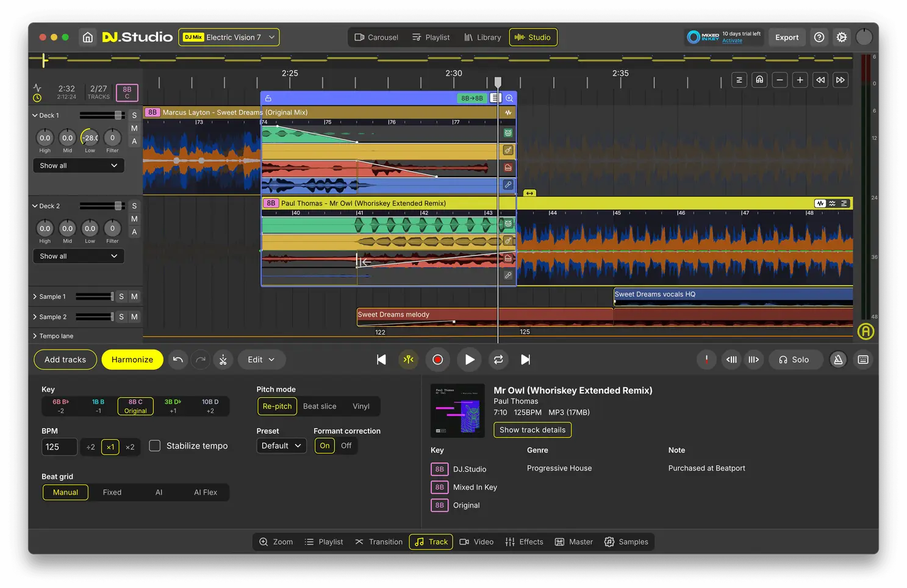This screenshot has width=907, height=588.
Task: Undo the last action
Action: point(177,360)
